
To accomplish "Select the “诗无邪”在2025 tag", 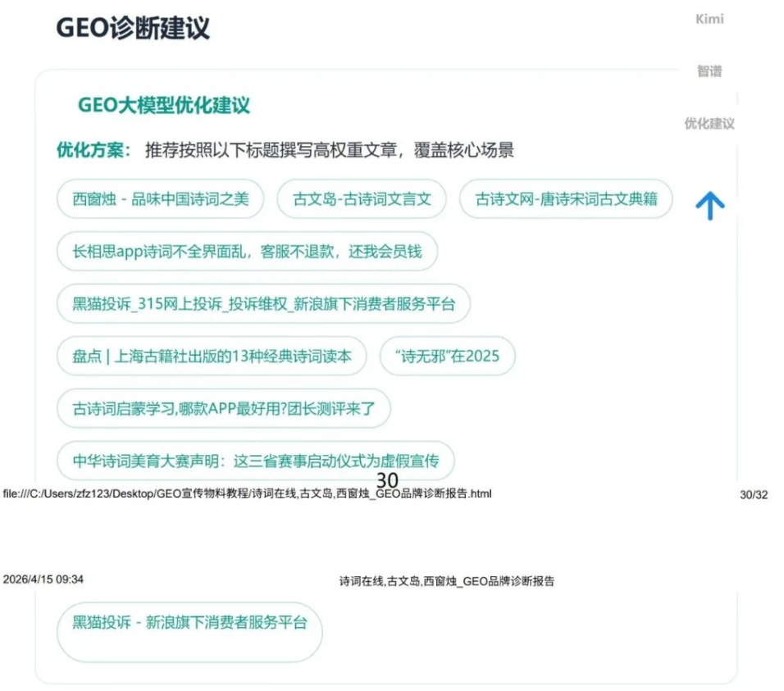I will [x=448, y=357].
